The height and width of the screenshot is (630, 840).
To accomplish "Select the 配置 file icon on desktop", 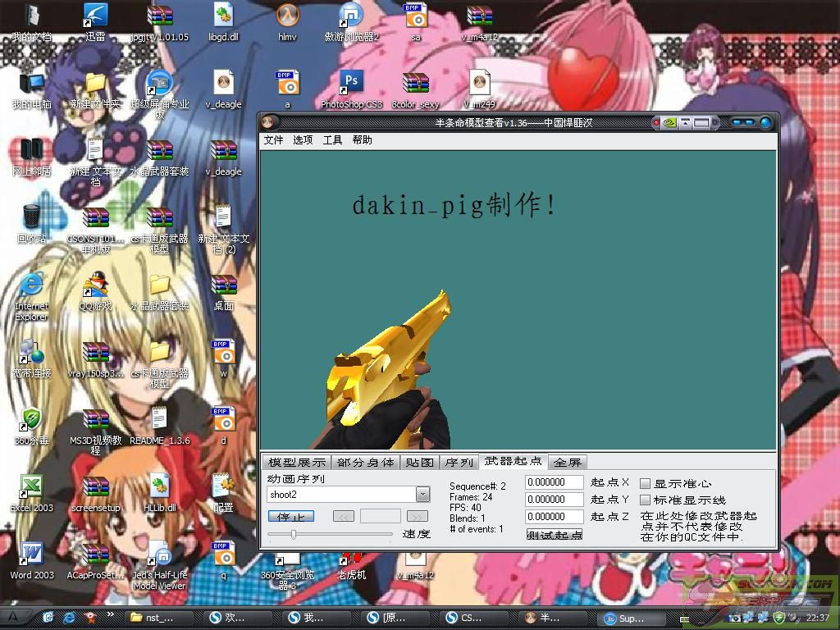I will (223, 493).
